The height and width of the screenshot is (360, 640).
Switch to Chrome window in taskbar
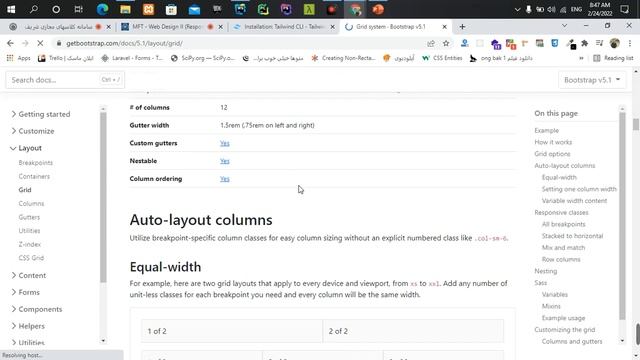[355, 9]
